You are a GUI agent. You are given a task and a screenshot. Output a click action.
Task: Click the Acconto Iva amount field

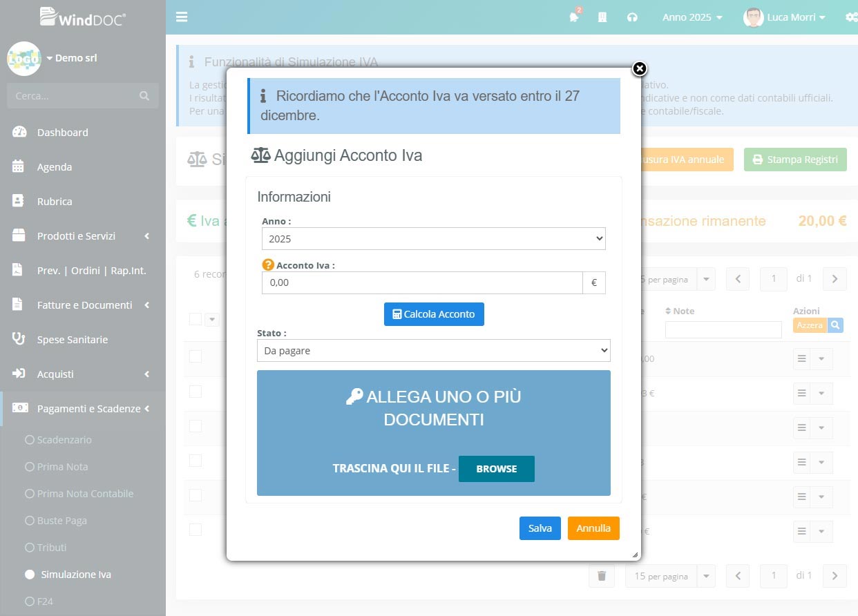pyautogui.click(x=422, y=283)
